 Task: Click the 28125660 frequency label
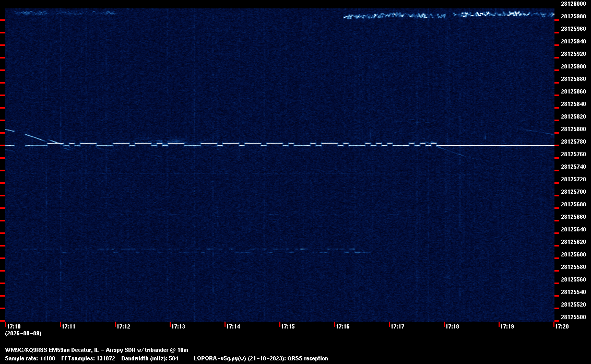click(573, 217)
